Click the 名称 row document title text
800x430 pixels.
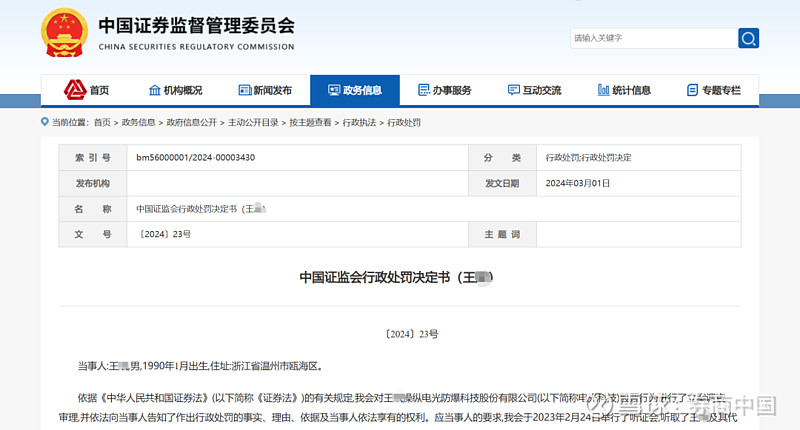[x=201, y=209]
